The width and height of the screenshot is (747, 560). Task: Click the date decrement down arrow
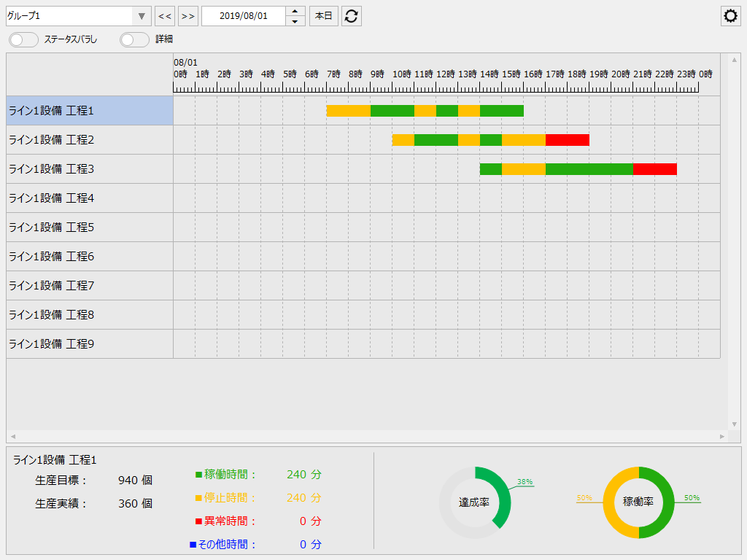295,20
